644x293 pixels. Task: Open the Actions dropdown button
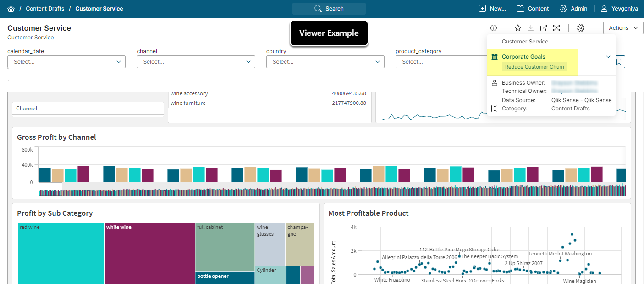[623, 28]
